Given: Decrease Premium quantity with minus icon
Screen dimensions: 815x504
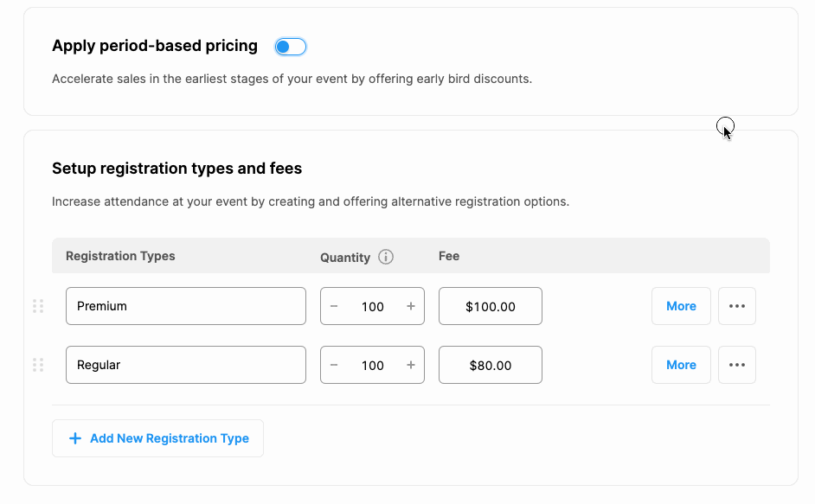Looking at the screenshot, I should 334,306.
